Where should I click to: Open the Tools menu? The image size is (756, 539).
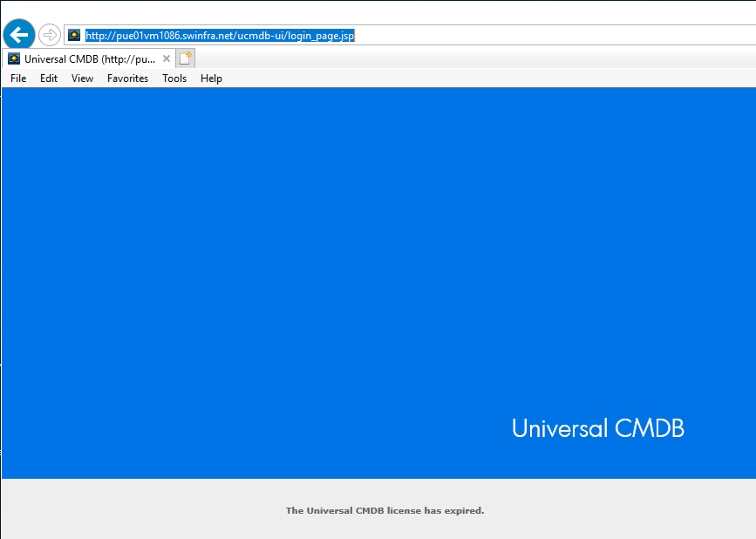174,78
